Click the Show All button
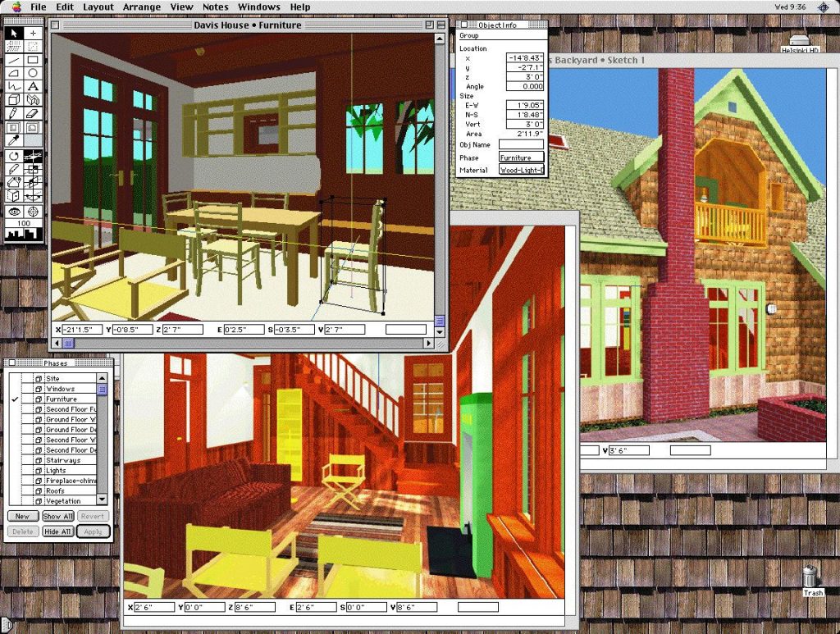Screen dimensions: 840x634 (x=57, y=517)
